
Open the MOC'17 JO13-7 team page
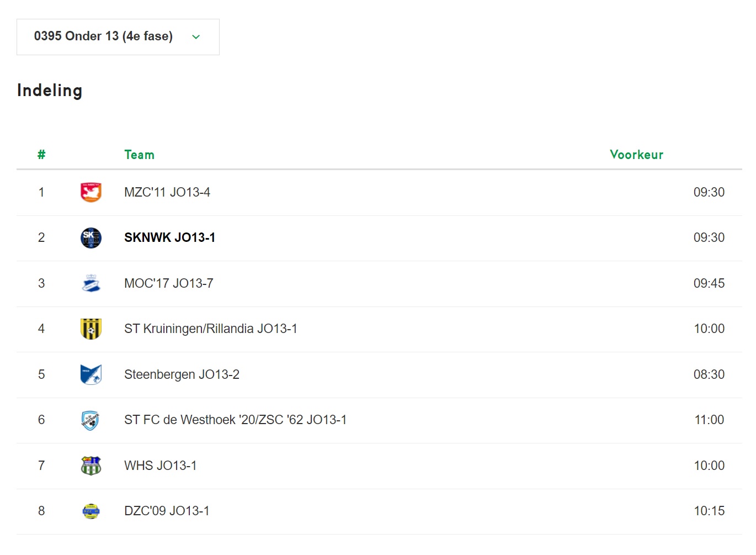click(169, 283)
